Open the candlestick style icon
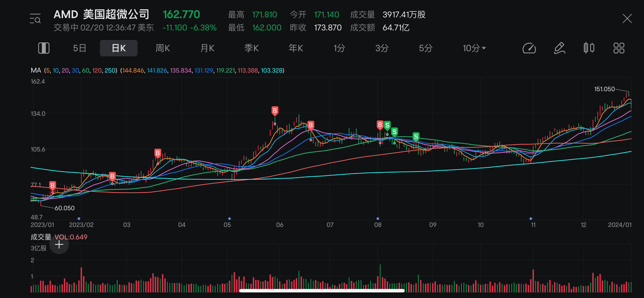Viewport: 644px width, 298px height. click(589, 48)
